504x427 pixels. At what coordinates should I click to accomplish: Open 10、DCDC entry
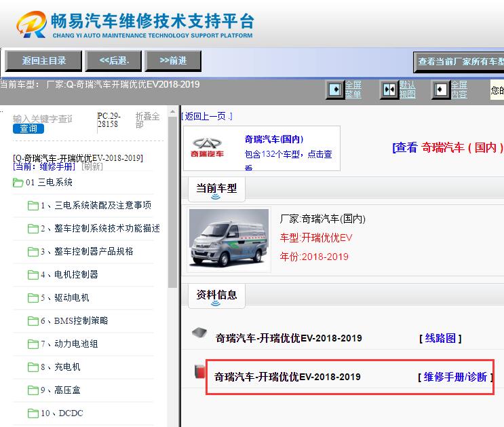[x=62, y=413]
